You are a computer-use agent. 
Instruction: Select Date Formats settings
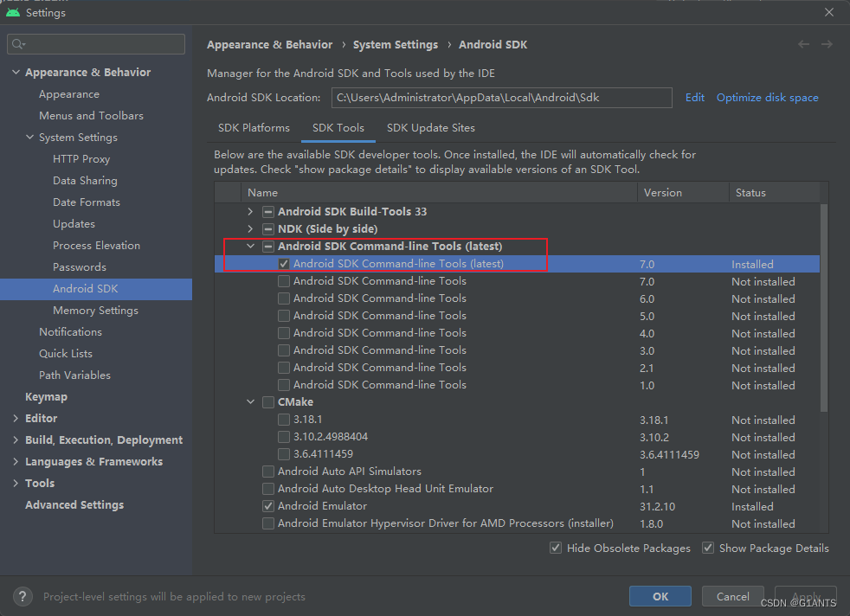click(87, 202)
